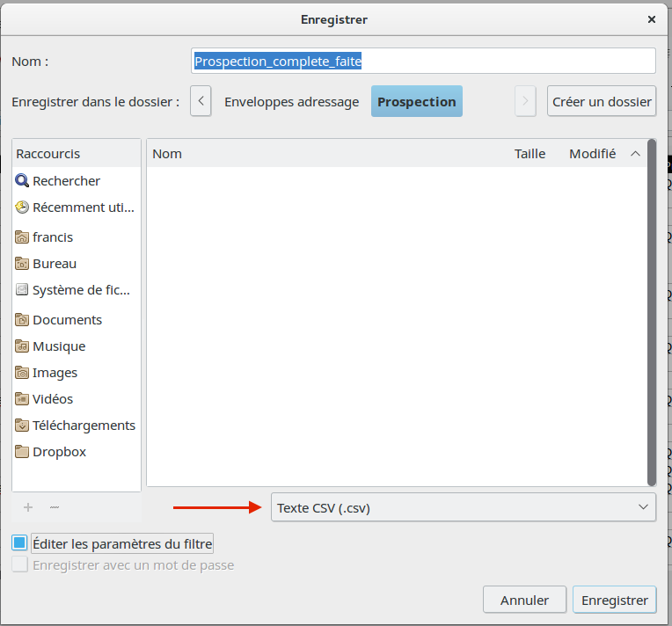Screen dimensions: 672x626
Task: Click the plus icon to add a shortcut
Action: point(28,507)
